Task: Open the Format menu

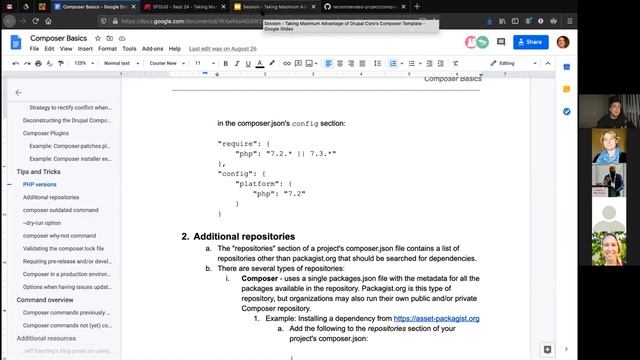Action: tap(107, 49)
